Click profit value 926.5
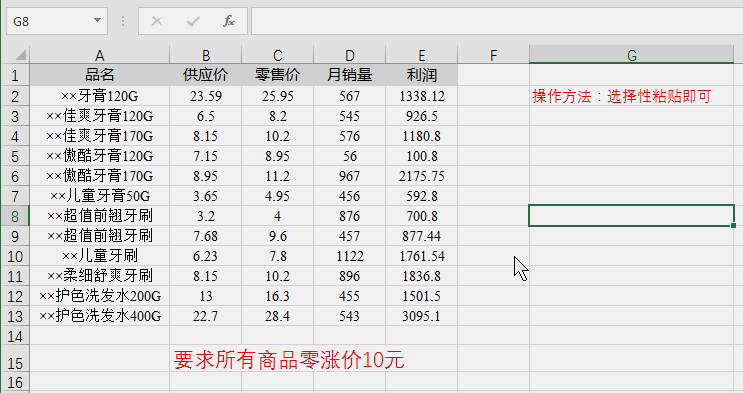Screen dimensions: 743x393 coord(422,116)
